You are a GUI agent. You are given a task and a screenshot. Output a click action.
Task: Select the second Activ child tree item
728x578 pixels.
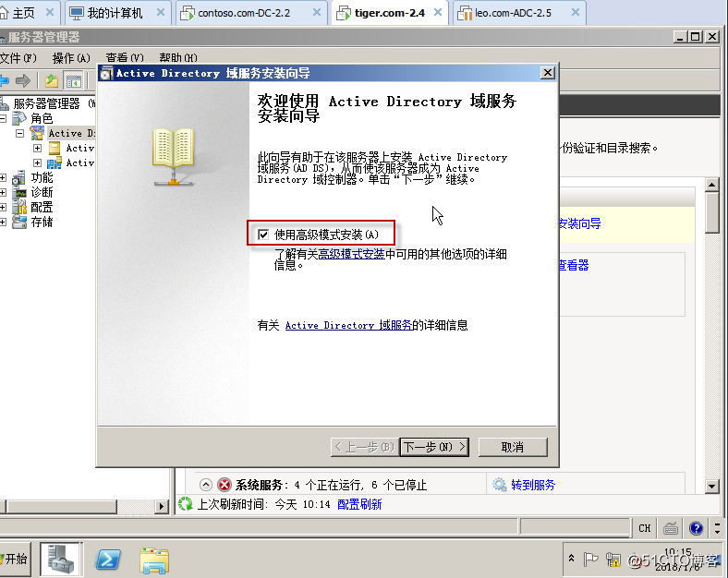[x=79, y=163]
